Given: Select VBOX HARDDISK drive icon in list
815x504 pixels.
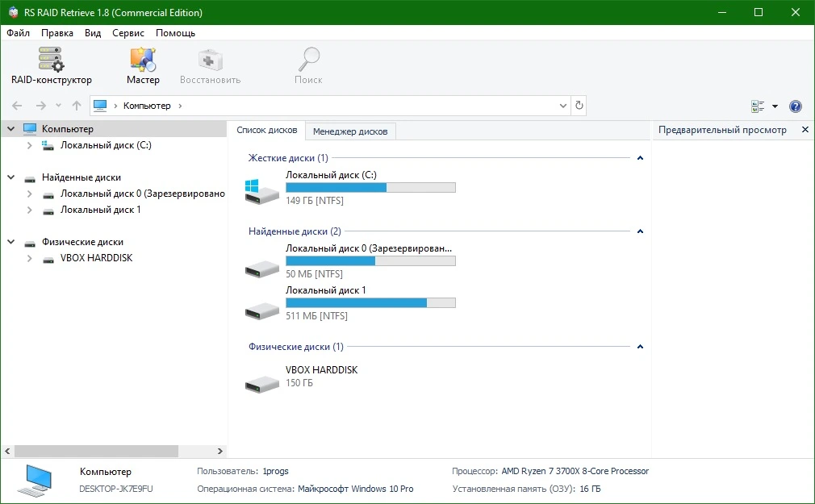Looking at the screenshot, I should pyautogui.click(x=262, y=384).
